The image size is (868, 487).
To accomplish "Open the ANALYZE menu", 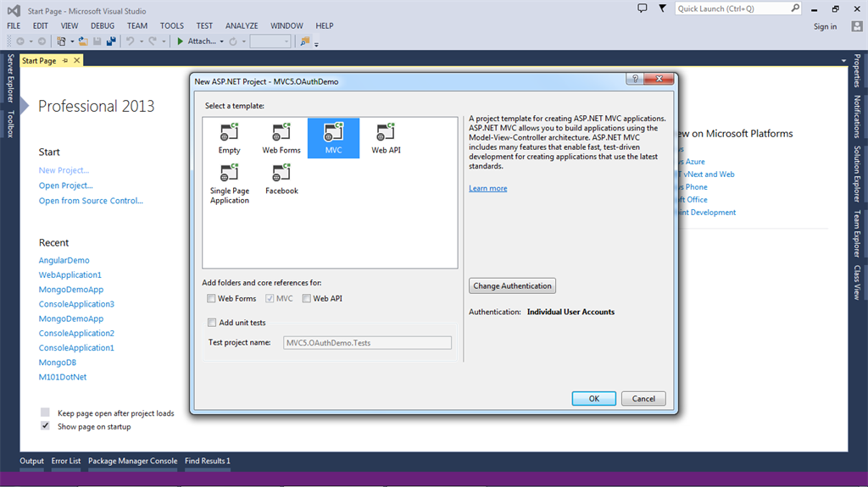I will coord(242,26).
